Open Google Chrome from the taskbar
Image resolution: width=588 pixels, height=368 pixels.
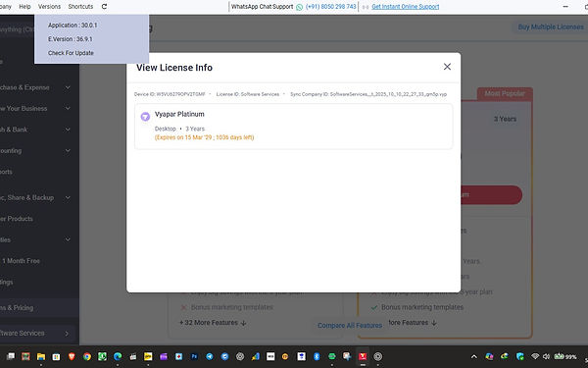(87, 356)
